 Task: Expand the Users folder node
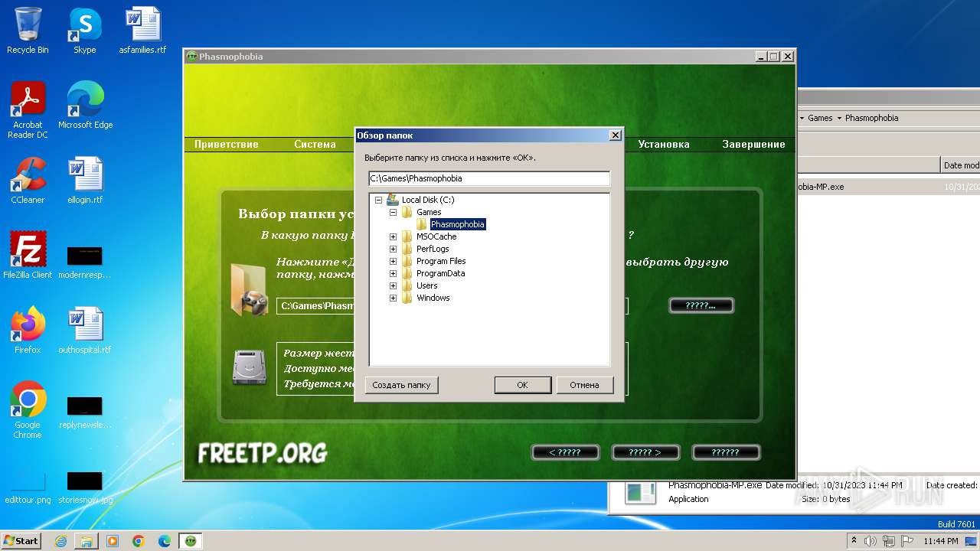(393, 285)
